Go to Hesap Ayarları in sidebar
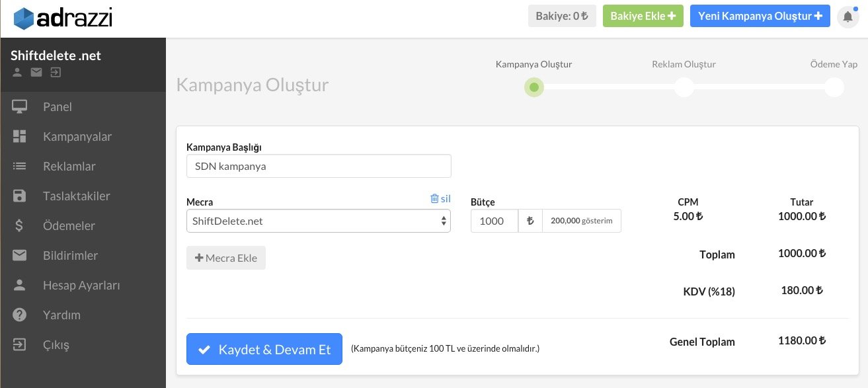The image size is (868, 388). pyautogui.click(x=81, y=286)
